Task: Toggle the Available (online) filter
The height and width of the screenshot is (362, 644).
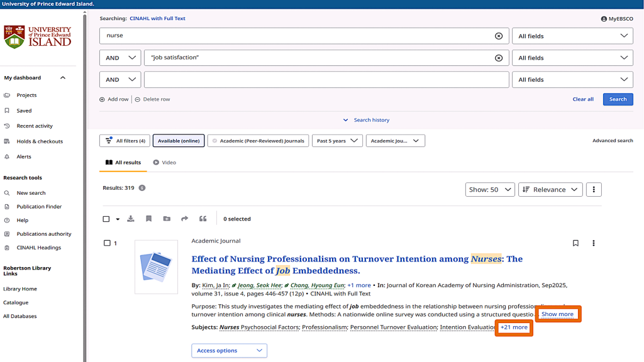Action: 179,141
